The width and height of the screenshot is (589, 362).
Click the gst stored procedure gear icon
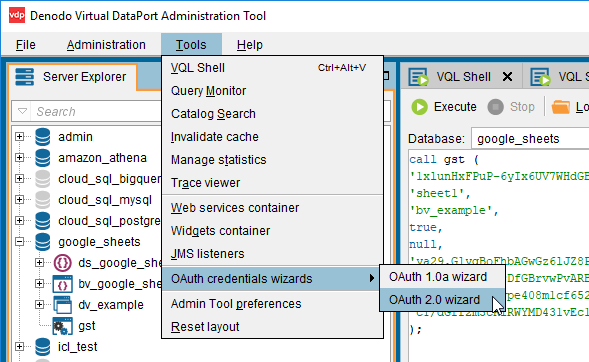point(62,326)
